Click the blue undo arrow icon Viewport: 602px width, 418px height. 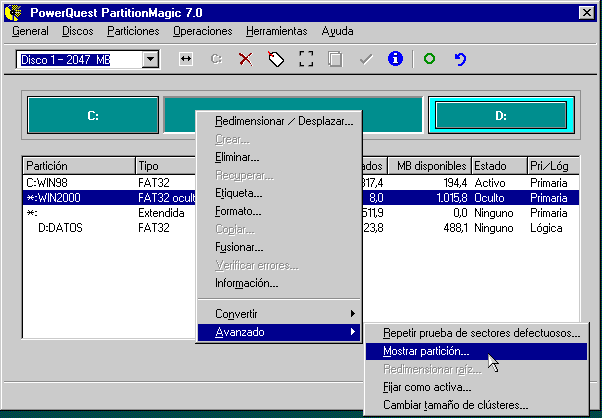(x=460, y=59)
